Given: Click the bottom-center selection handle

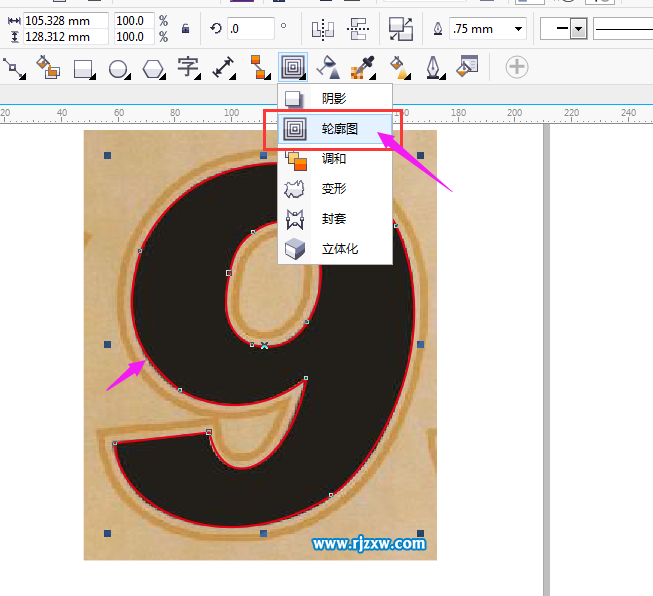Looking at the screenshot, I should coord(263,533).
